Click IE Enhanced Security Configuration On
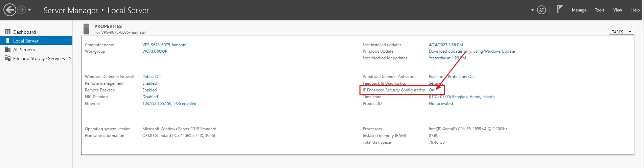The height and width of the screenshot is (168, 644). pos(432,90)
